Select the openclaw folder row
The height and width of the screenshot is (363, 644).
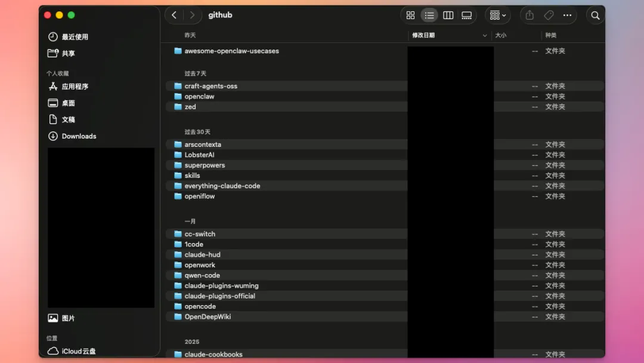385,96
